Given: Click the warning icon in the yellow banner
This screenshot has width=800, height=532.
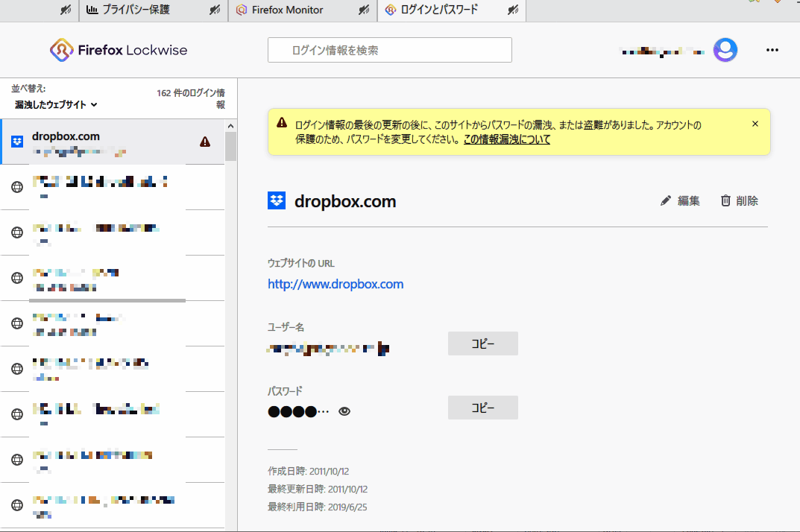Looking at the screenshot, I should coord(282,123).
